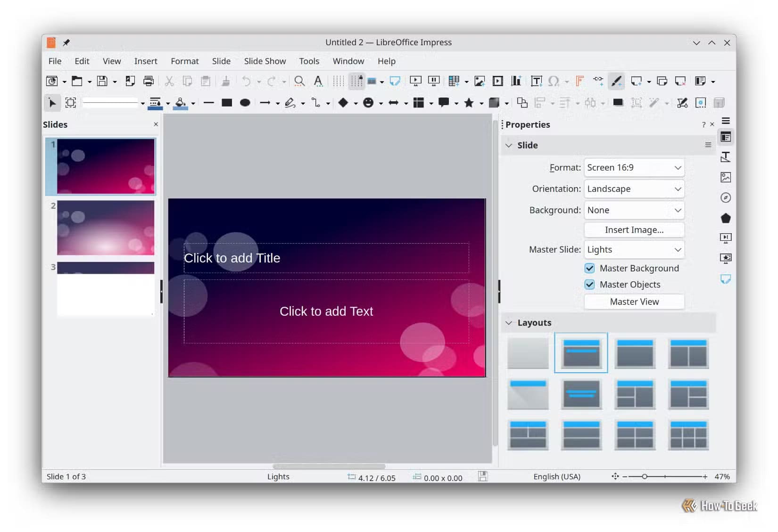Viewport: 778px width, 532px height.
Task: Click the Line Color swatch button
Action: [x=155, y=103]
